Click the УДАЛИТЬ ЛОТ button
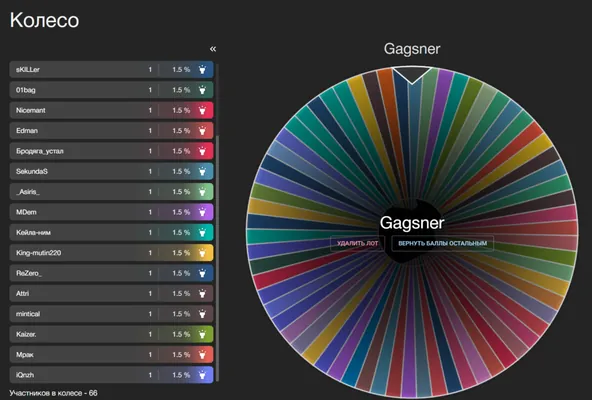 coord(357,243)
